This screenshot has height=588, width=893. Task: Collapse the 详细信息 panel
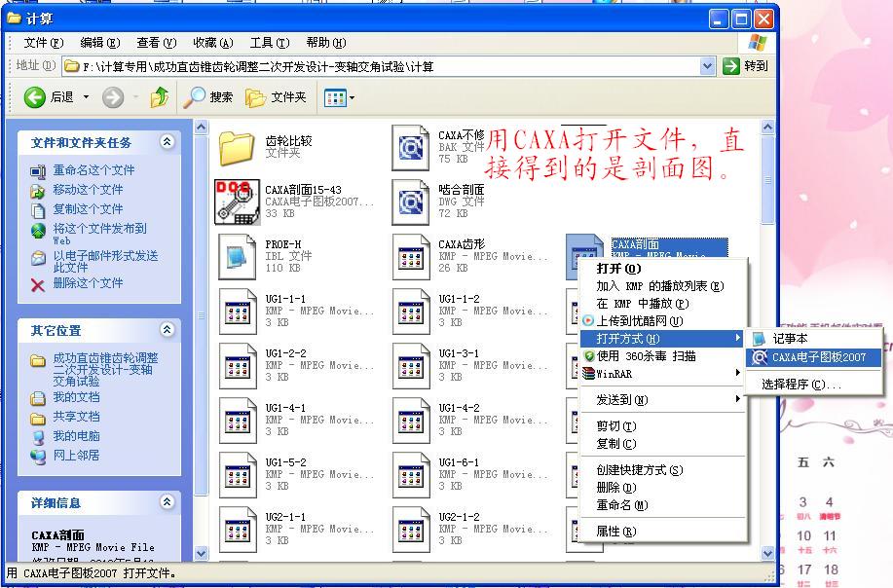pos(167,501)
